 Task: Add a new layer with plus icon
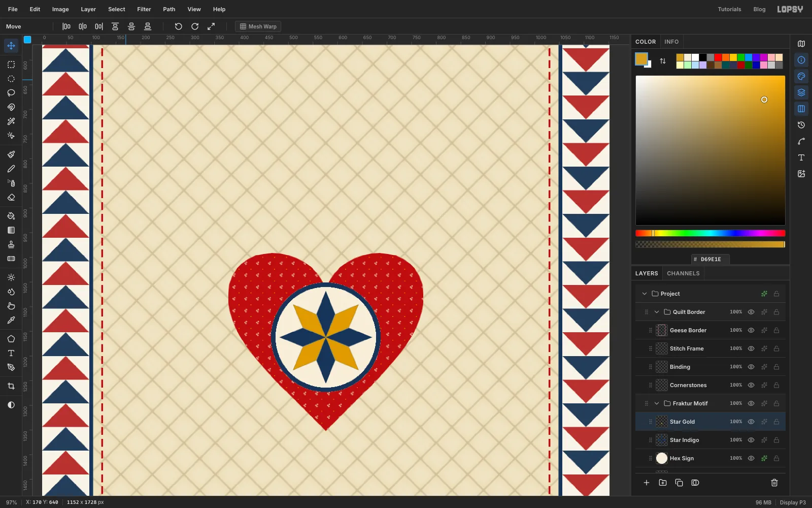coord(647,483)
